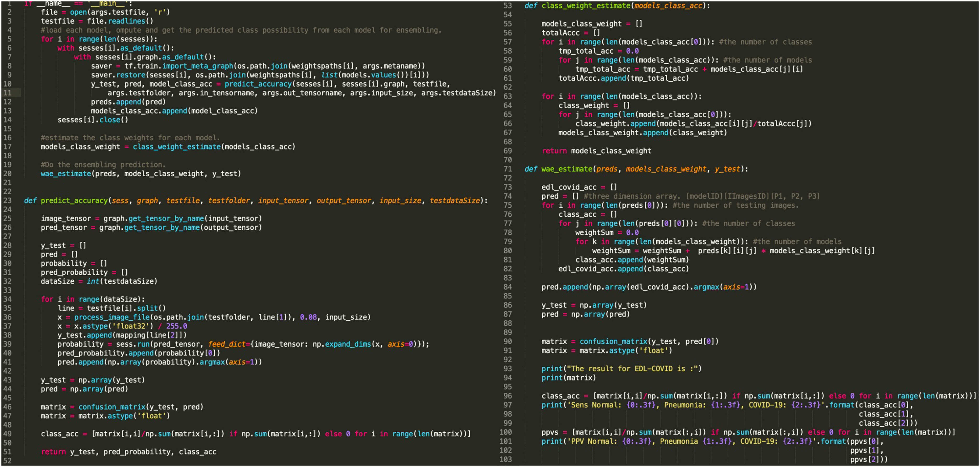Click print "The result for EDL-COVID is :" line
This screenshot has height=467, width=980.
[x=622, y=369]
